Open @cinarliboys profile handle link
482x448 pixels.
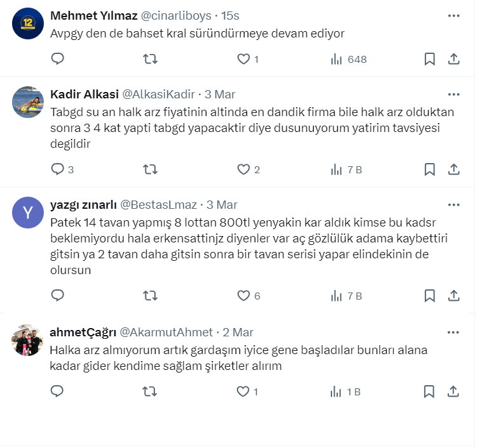(180, 15)
